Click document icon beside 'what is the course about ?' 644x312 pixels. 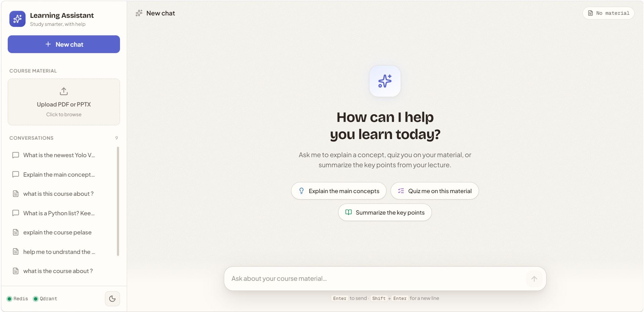click(x=15, y=271)
